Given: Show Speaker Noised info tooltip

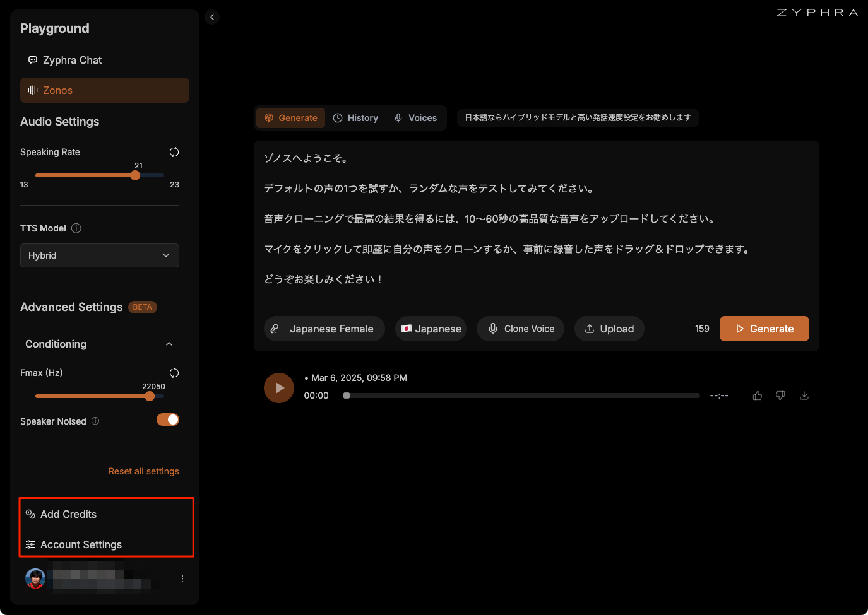Looking at the screenshot, I should pos(95,421).
